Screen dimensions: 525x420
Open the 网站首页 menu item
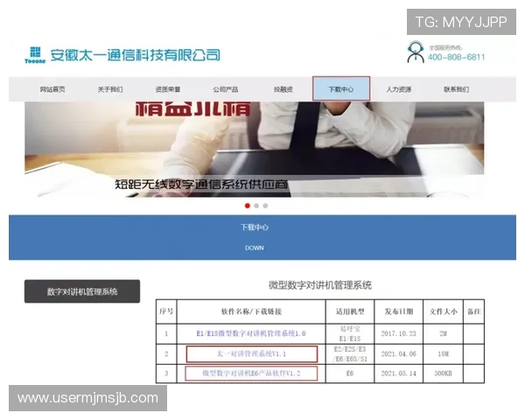click(52, 89)
